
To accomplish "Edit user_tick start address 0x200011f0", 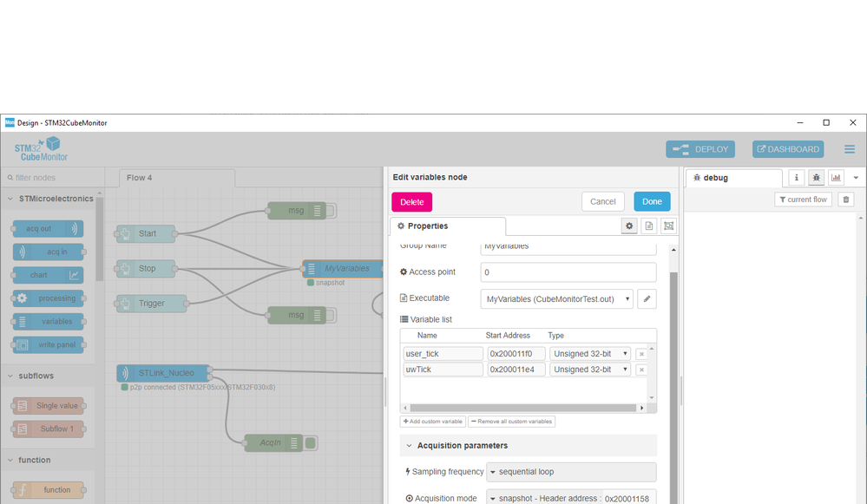I will 516,354.
